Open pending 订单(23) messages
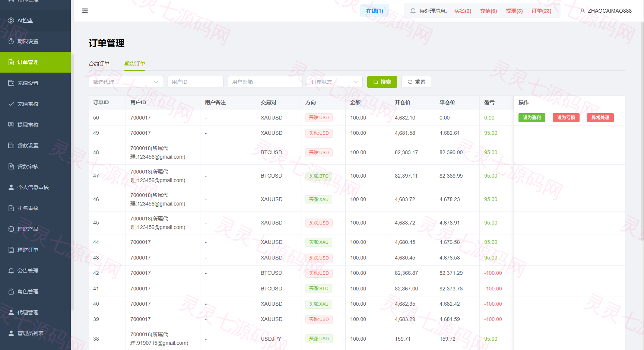Screen dimensions: 644x350 click(542, 11)
